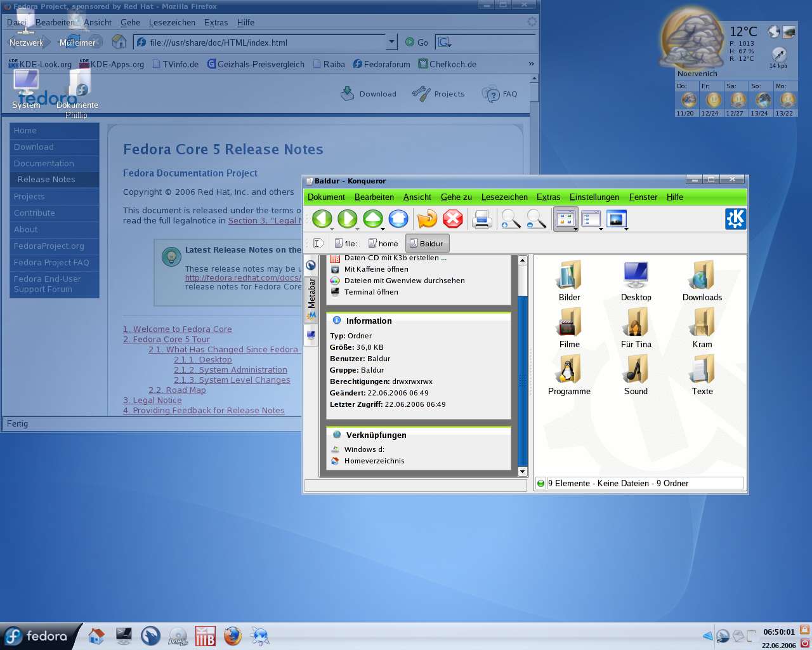The image size is (812, 650).
Task: Open the Back button history dropdown arrow
Action: click(332, 229)
